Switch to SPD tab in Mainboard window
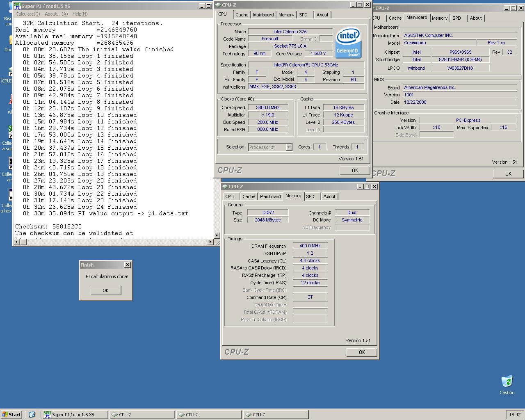Image resolution: width=525 pixels, height=420 pixels. click(x=457, y=18)
